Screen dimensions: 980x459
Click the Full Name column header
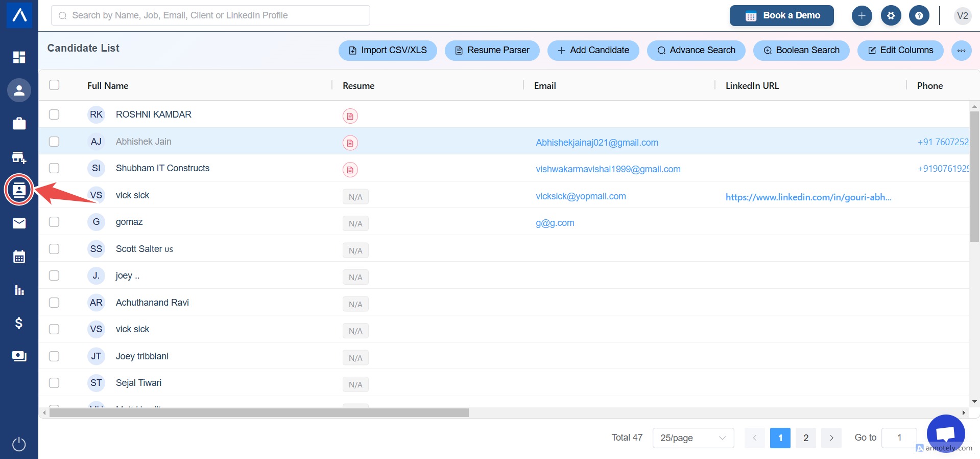[x=108, y=86]
